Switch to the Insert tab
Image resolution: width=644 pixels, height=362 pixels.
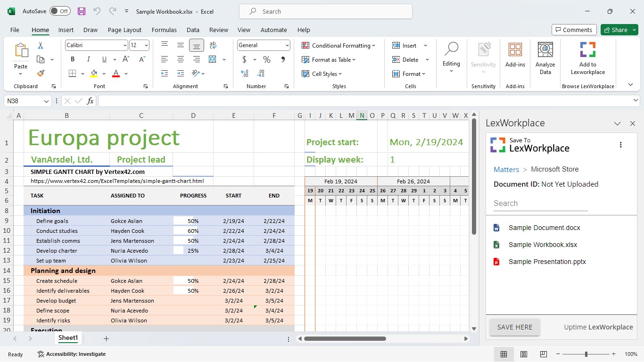66,30
